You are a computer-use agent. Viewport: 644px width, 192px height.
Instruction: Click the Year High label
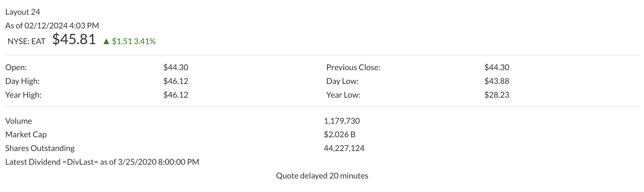pyautogui.click(x=23, y=95)
